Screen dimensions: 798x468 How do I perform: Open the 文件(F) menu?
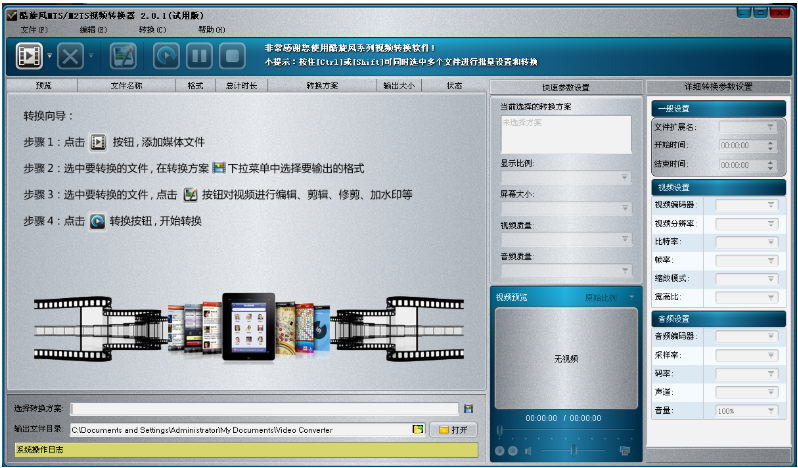[x=34, y=30]
